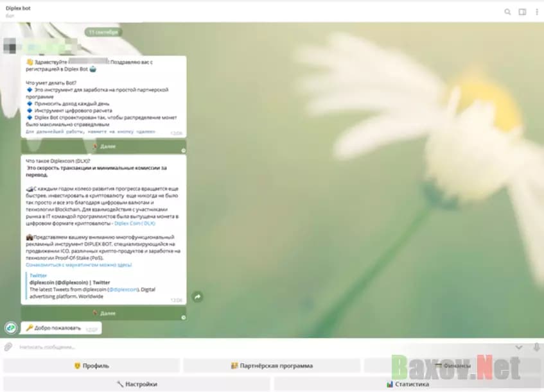Open chat search with the magnifier icon

(507, 12)
